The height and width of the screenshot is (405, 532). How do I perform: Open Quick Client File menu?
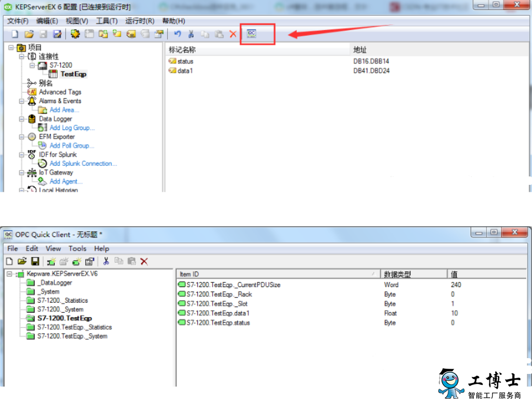pos(13,249)
